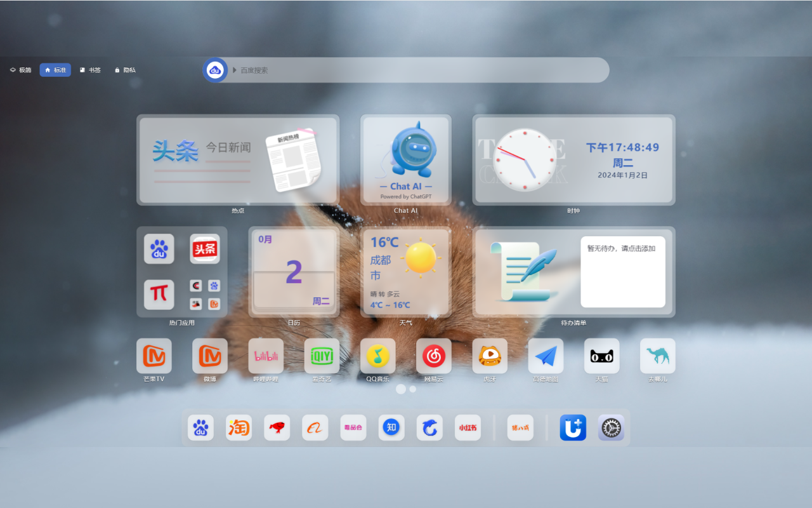
Task: Launch QQ音乐 from the shortcut grid
Action: tap(377, 356)
